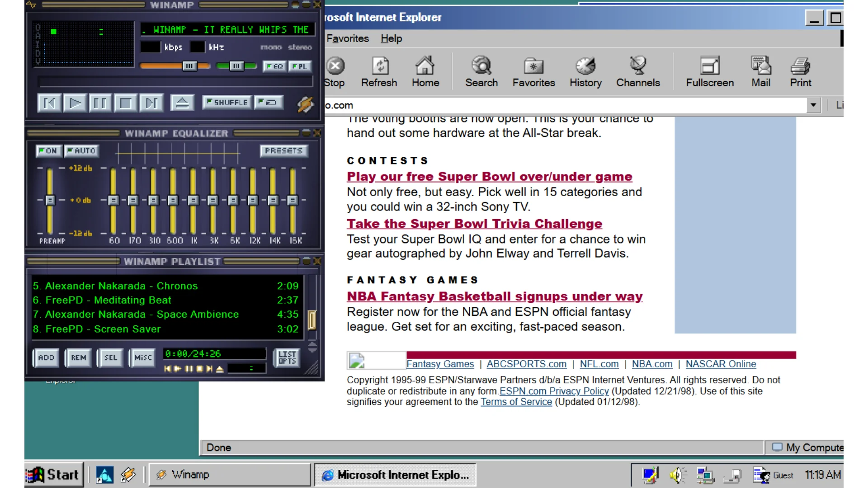Open the History toolbar button
The image size is (868, 488).
[x=585, y=72]
